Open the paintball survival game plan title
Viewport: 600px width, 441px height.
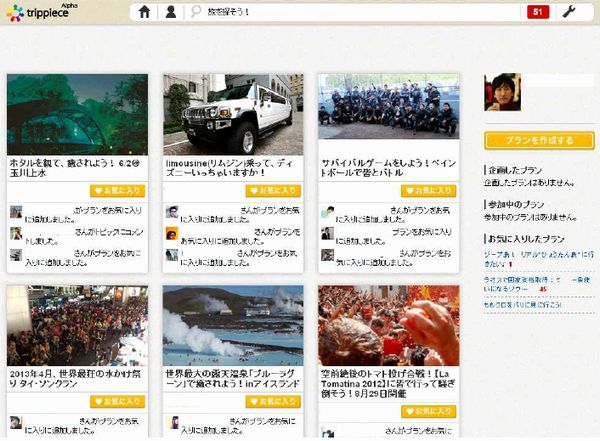click(x=388, y=168)
